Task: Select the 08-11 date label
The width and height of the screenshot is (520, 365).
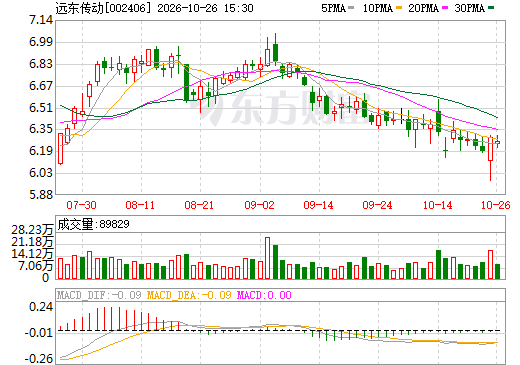Action: tap(140, 205)
